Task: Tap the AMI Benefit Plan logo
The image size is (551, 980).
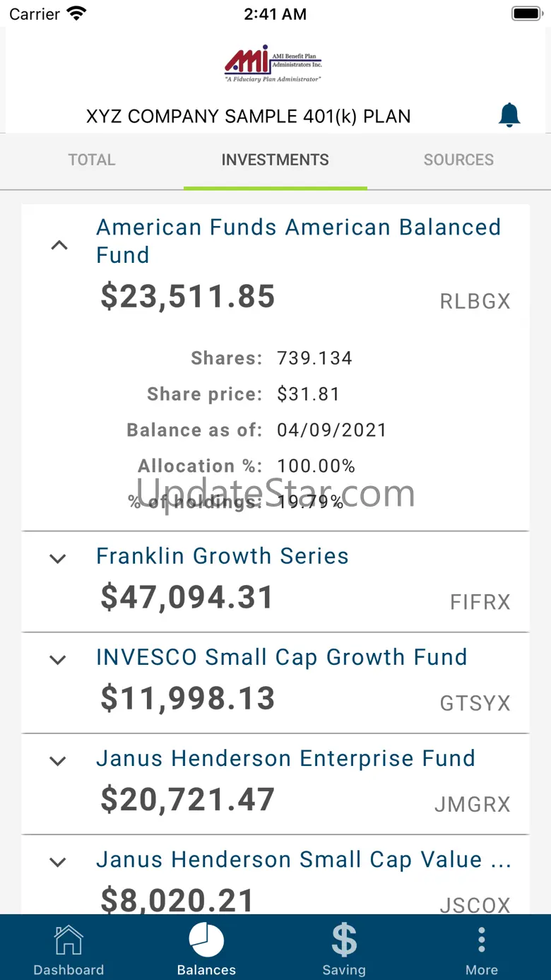Action: tap(273, 64)
